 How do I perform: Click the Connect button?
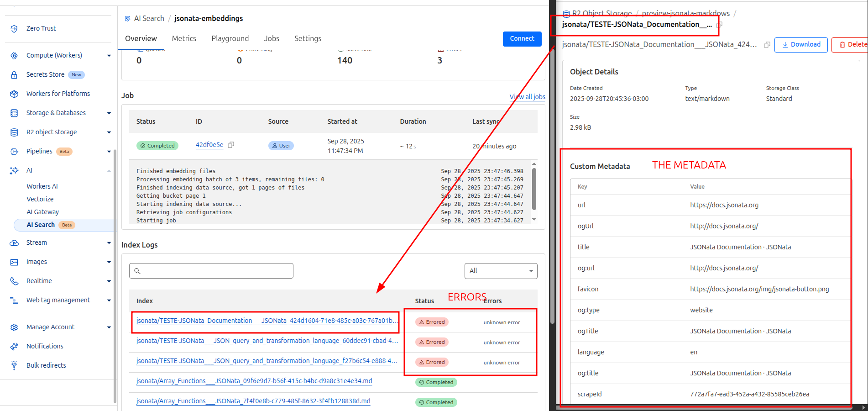tap(522, 39)
